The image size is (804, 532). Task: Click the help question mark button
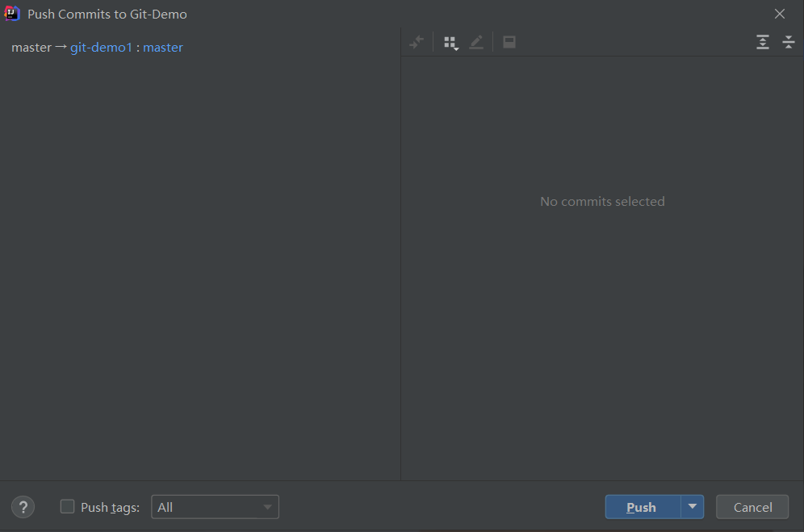tap(23, 507)
